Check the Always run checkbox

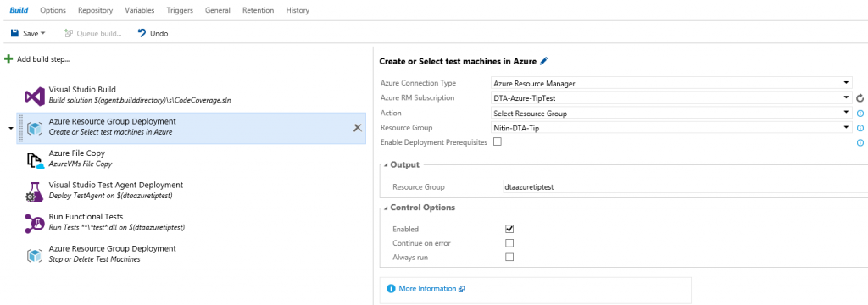tap(509, 257)
